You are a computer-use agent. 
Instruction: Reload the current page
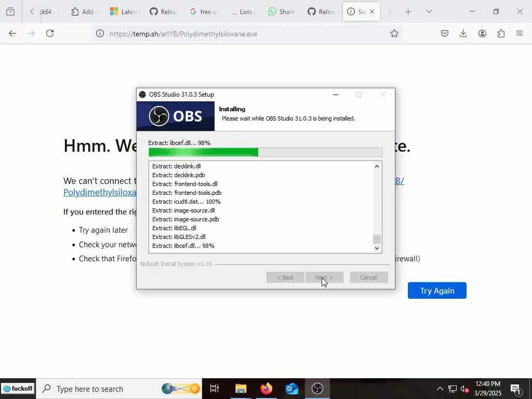coord(50,33)
